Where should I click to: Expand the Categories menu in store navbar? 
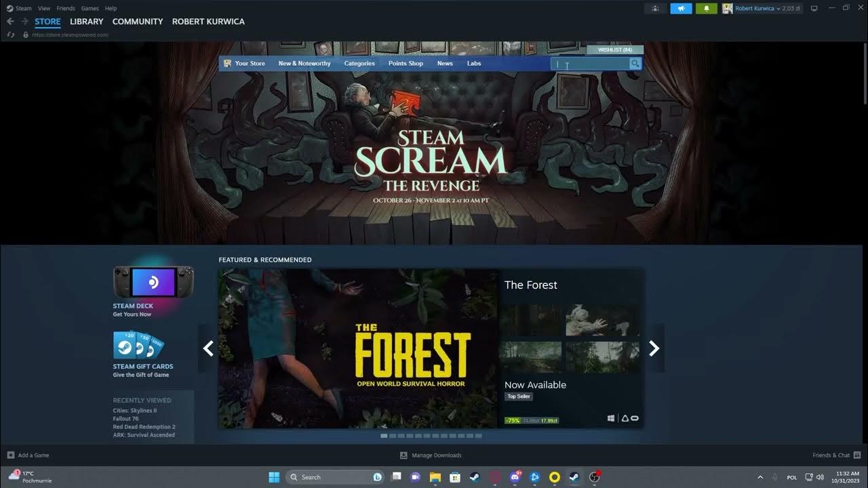click(x=359, y=63)
